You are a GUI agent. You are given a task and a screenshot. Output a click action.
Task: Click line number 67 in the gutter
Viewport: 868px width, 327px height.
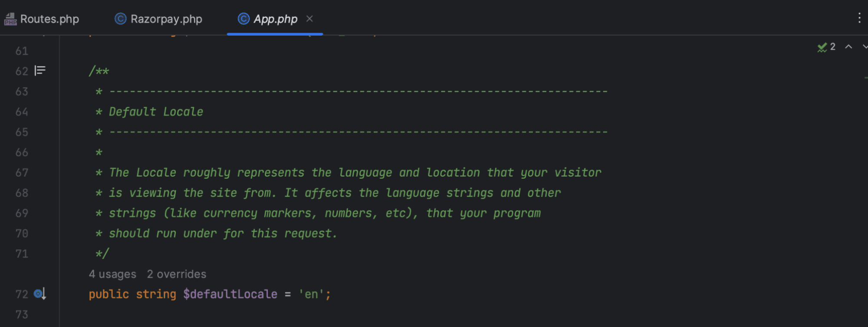22,173
